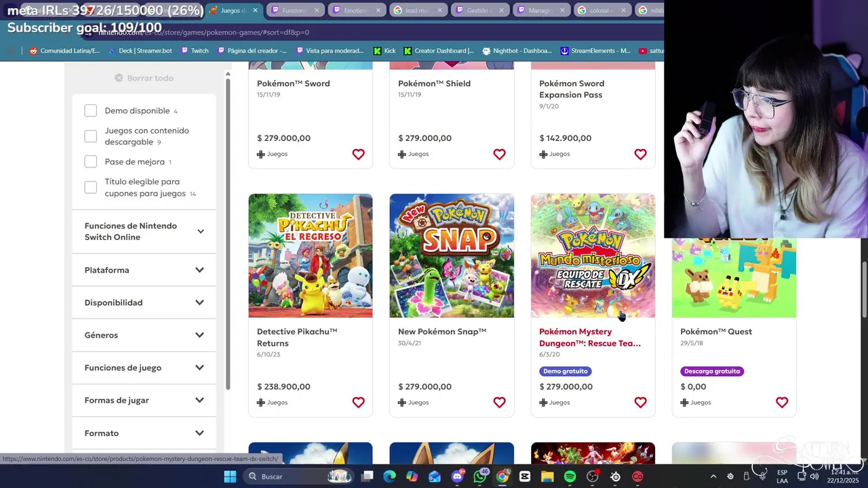Open the Creator Dashboard bookmark

pyautogui.click(x=438, y=51)
